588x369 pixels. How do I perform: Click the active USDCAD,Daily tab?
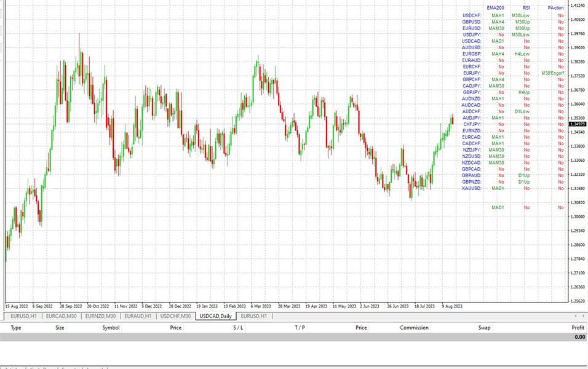point(215,315)
